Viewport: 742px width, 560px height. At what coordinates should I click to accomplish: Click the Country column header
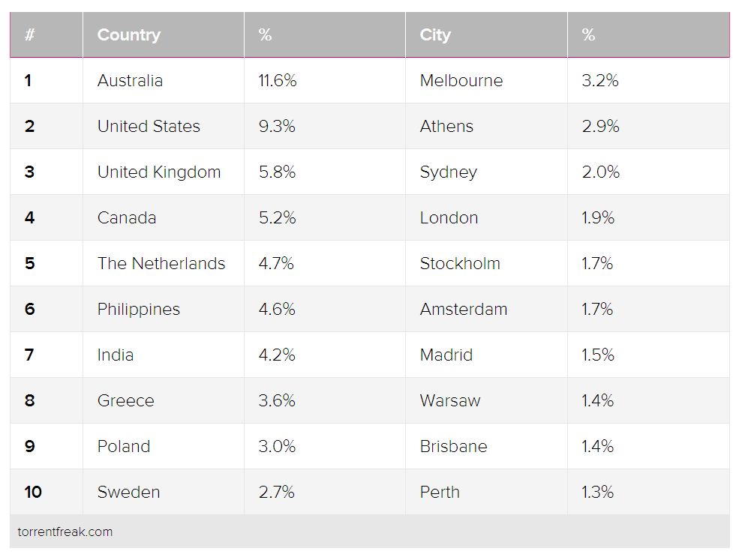129,35
